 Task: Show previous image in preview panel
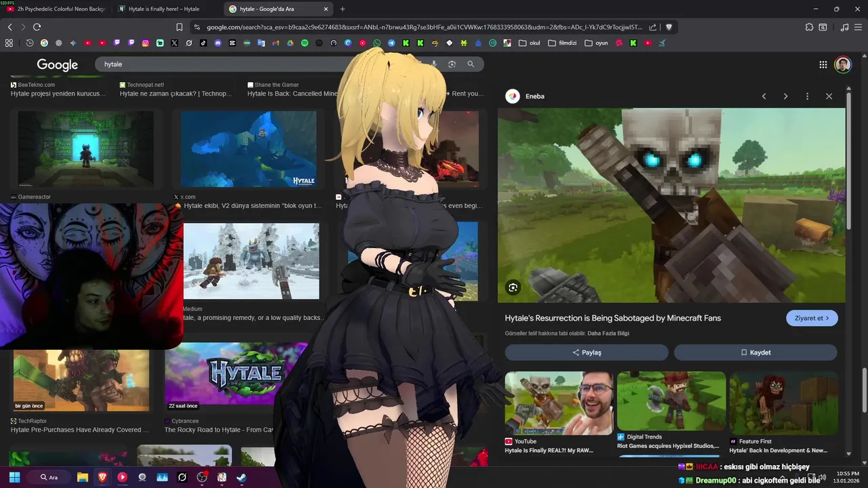point(764,96)
